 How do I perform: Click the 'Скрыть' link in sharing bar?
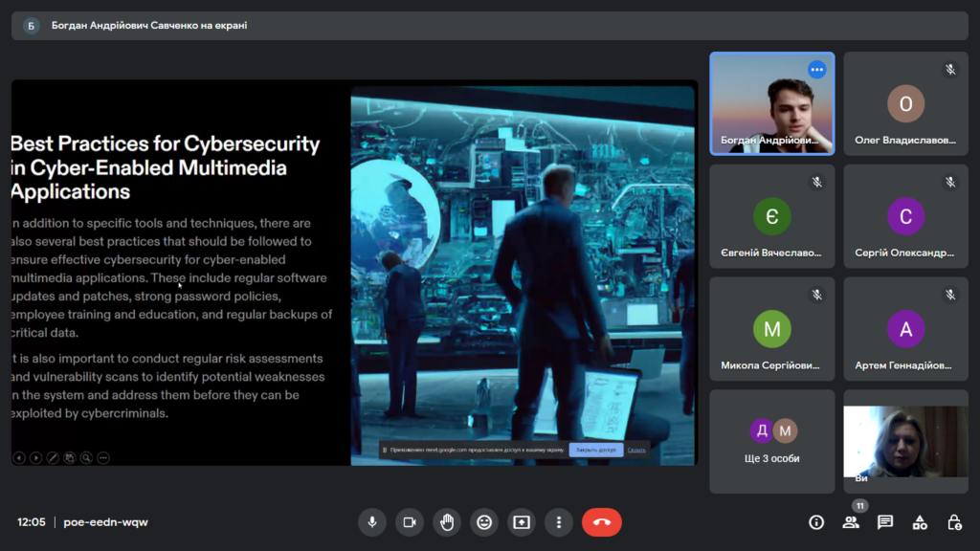(636, 450)
